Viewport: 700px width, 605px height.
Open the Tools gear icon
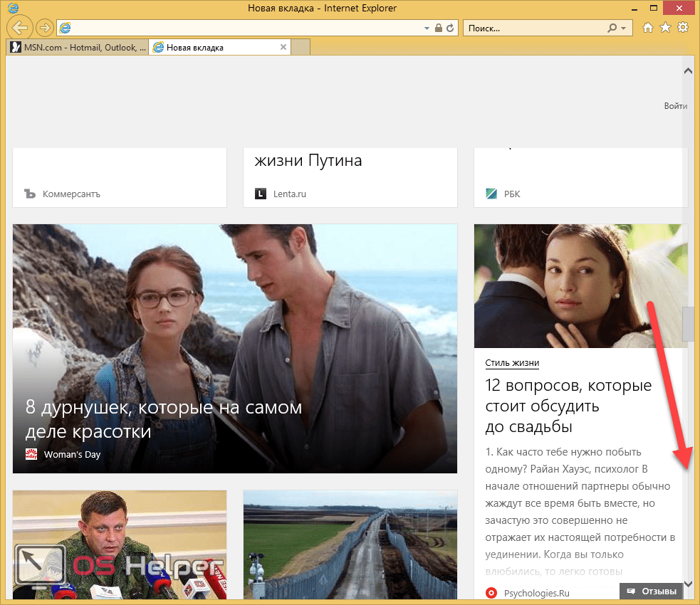click(x=682, y=28)
